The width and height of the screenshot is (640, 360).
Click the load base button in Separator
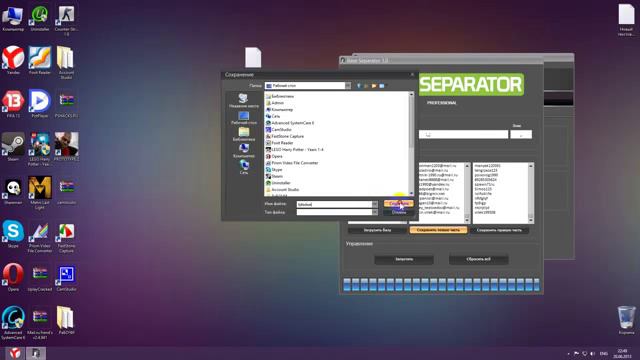pyautogui.click(x=377, y=230)
